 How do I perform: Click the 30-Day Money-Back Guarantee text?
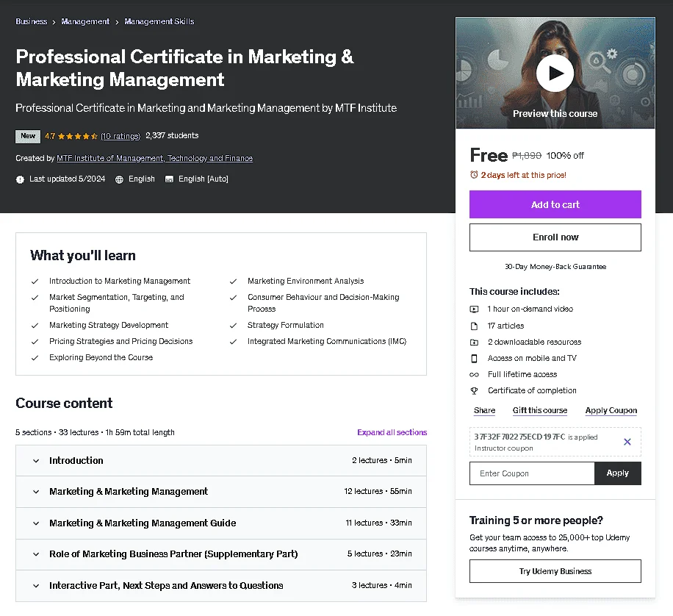click(555, 267)
